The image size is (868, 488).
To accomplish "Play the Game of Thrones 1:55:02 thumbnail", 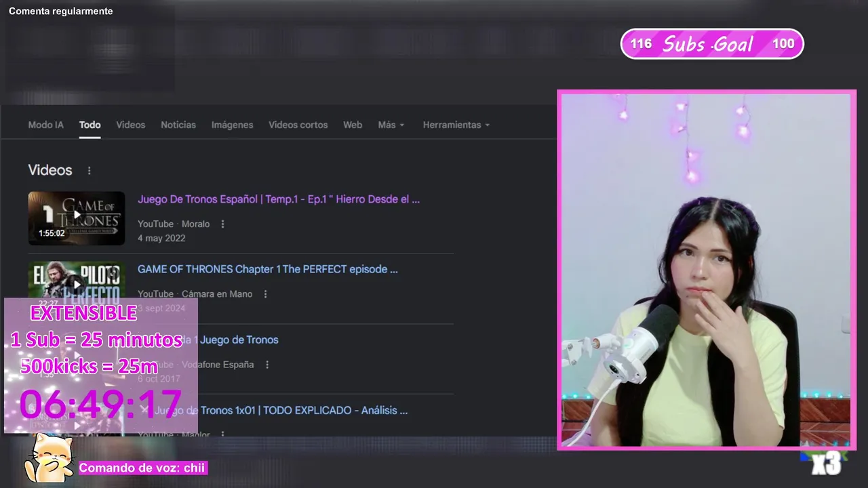I will click(x=77, y=218).
